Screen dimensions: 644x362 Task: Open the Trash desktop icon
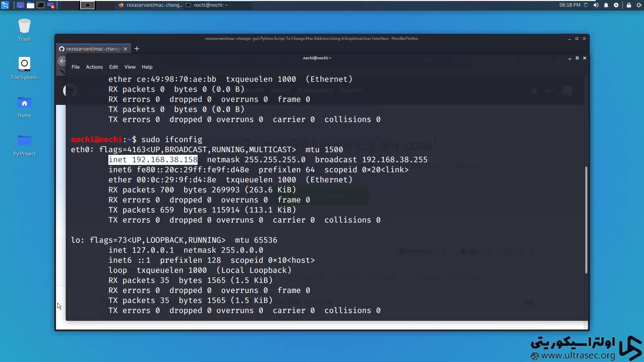(24, 27)
